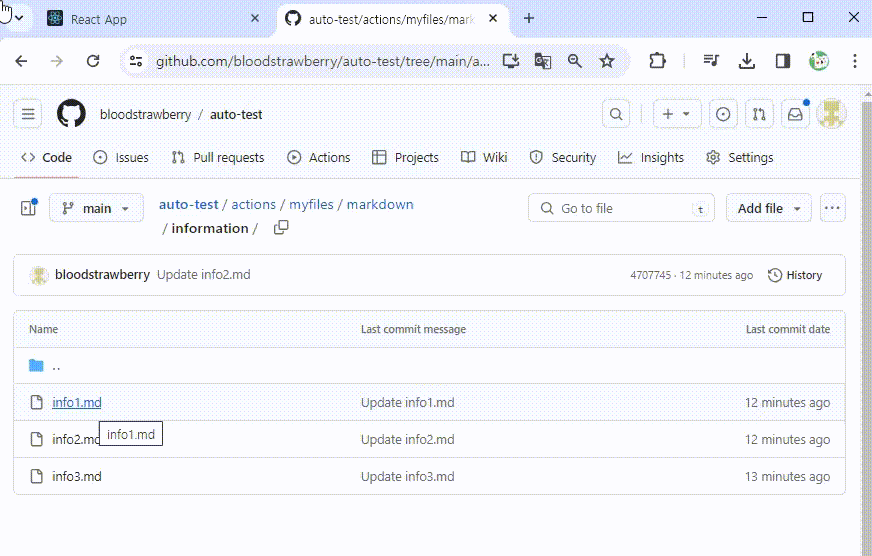Click the bloodstrawberry owner link in header
Image resolution: width=872 pixels, height=556 pixels.
(145, 114)
